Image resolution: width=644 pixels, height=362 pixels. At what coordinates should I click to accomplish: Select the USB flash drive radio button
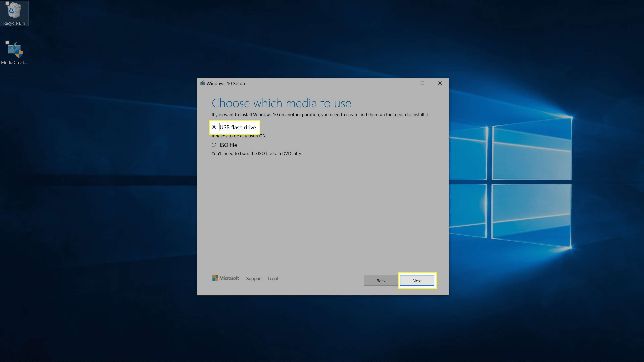[x=214, y=127]
